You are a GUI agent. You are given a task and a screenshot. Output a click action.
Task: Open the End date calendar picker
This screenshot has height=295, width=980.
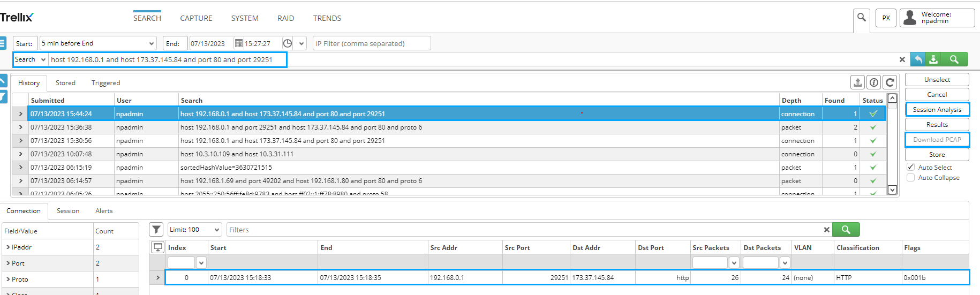pos(239,43)
